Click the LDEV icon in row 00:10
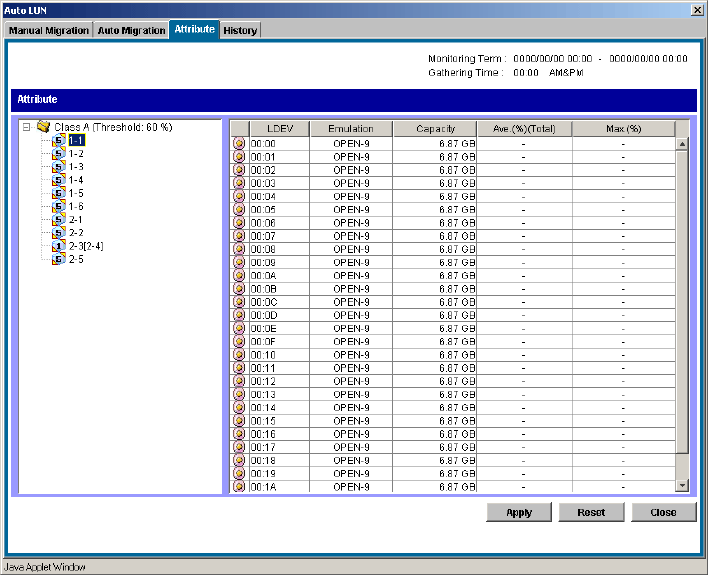The image size is (708, 575). click(239, 355)
